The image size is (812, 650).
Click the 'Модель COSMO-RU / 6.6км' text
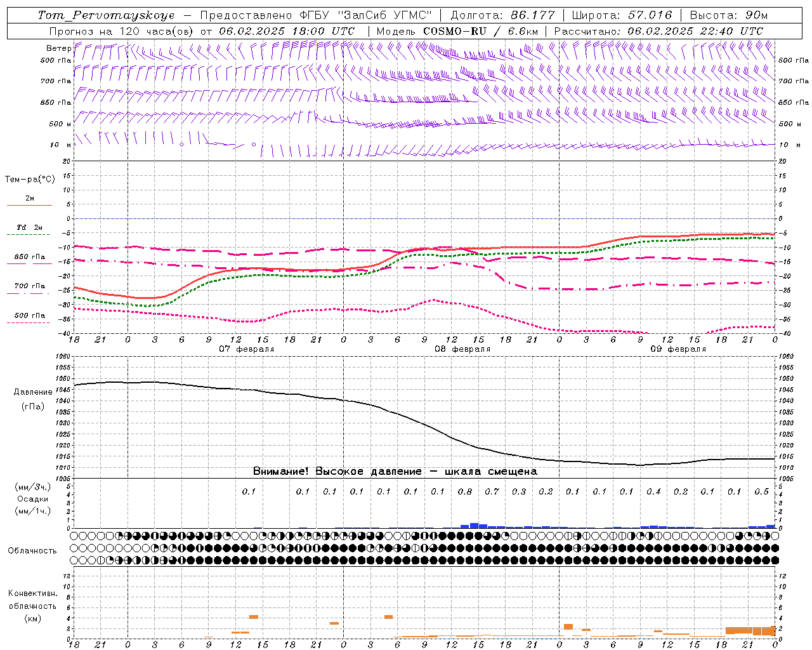457,31
